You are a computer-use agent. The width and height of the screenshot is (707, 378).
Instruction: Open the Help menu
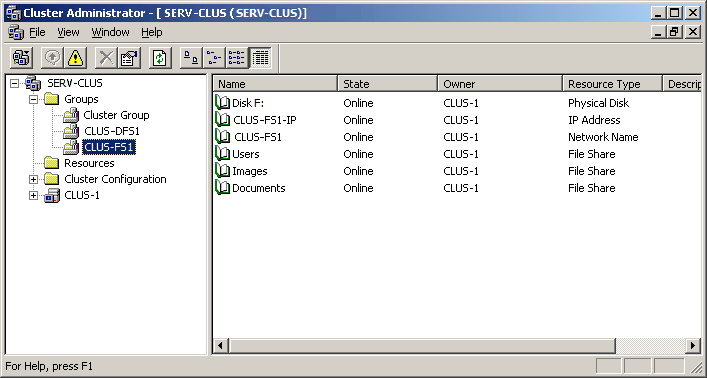152,32
